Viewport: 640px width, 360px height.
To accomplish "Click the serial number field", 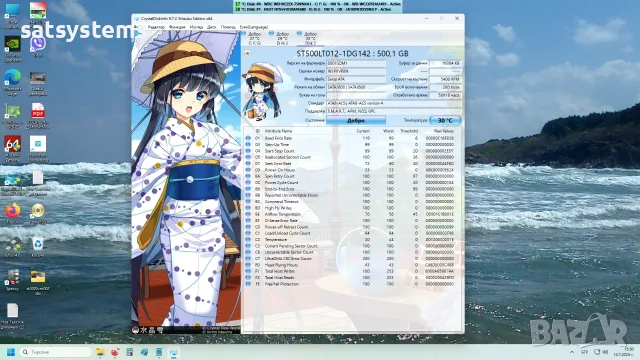I will (356, 71).
